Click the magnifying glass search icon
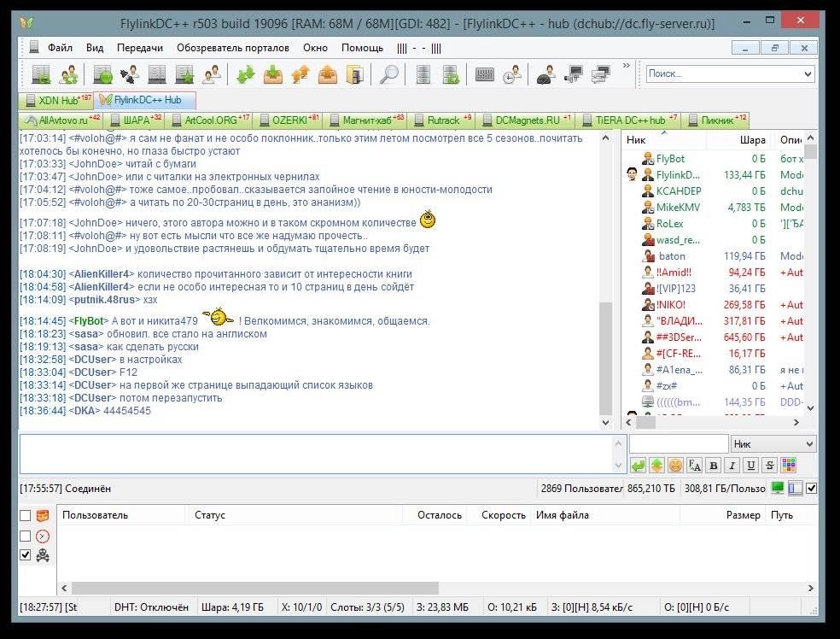 (389, 74)
